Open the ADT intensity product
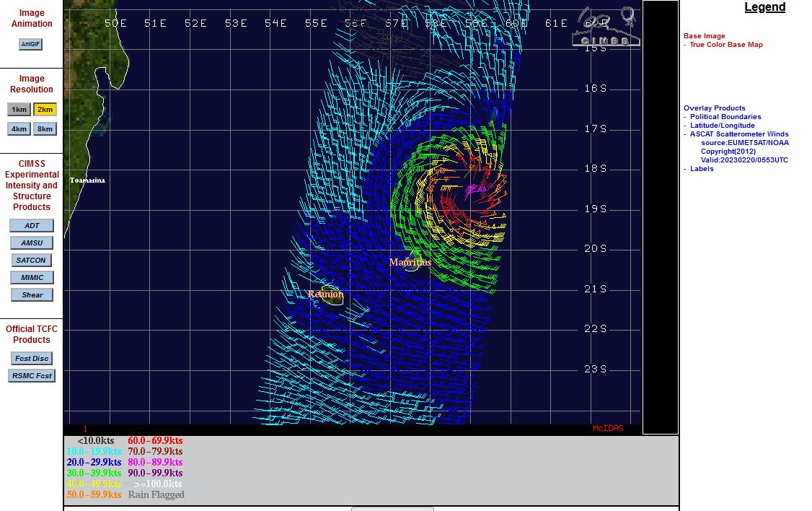The image size is (812, 511). [32, 226]
